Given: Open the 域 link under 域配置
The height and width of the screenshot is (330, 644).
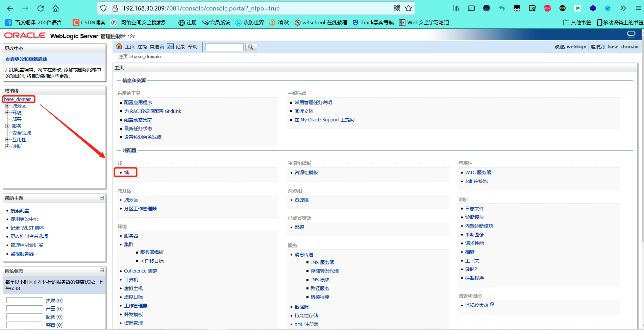Looking at the screenshot, I should [126, 172].
